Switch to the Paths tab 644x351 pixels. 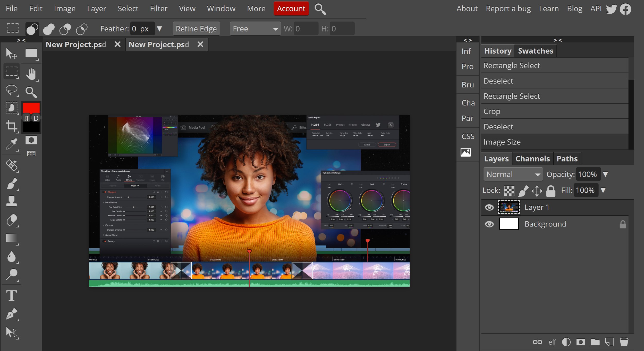567,159
